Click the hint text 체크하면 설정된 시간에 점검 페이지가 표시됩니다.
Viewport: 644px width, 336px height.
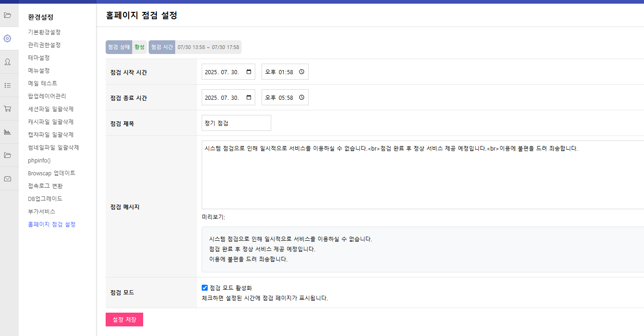(265, 298)
